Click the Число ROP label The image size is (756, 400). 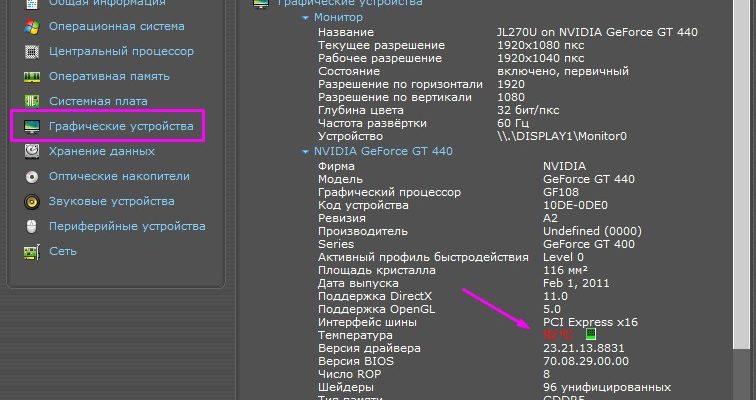coord(349,374)
